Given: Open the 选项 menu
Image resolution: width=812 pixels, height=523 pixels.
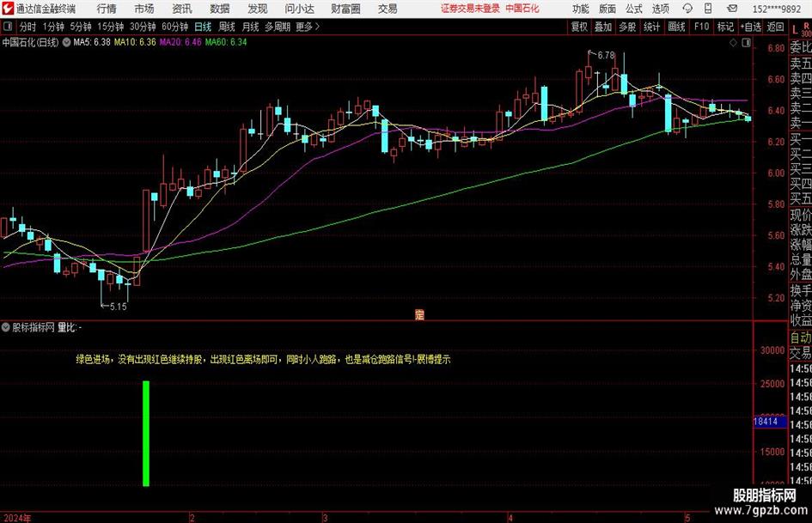Looking at the screenshot, I should [x=660, y=9].
